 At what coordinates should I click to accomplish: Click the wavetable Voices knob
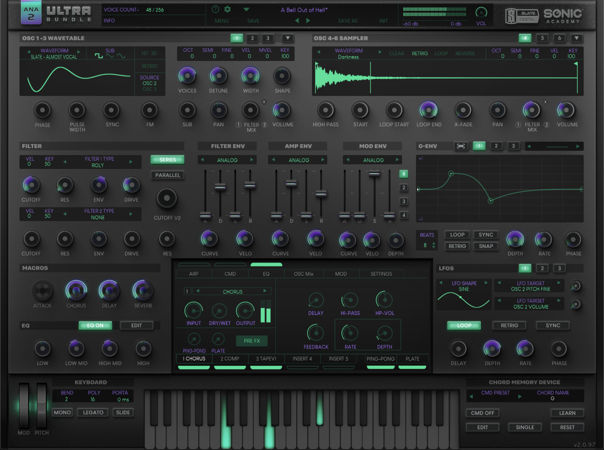coord(186,76)
